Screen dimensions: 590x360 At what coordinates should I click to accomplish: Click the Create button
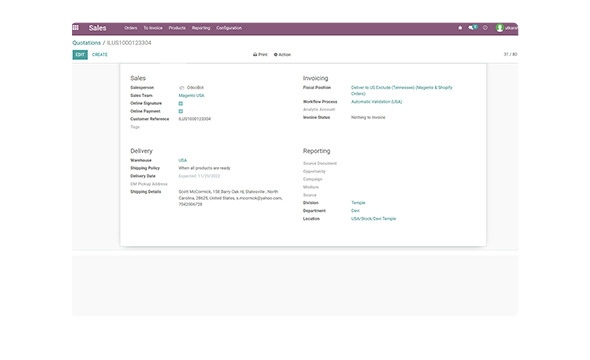(x=100, y=55)
